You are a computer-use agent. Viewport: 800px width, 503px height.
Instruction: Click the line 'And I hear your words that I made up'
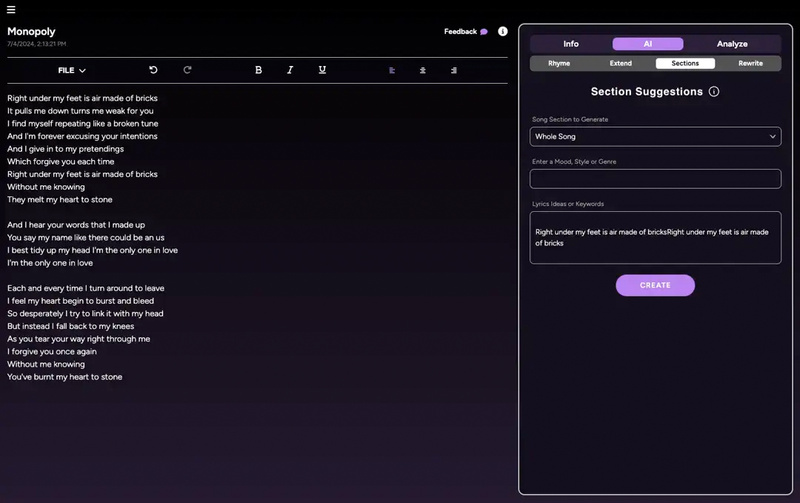(76, 225)
